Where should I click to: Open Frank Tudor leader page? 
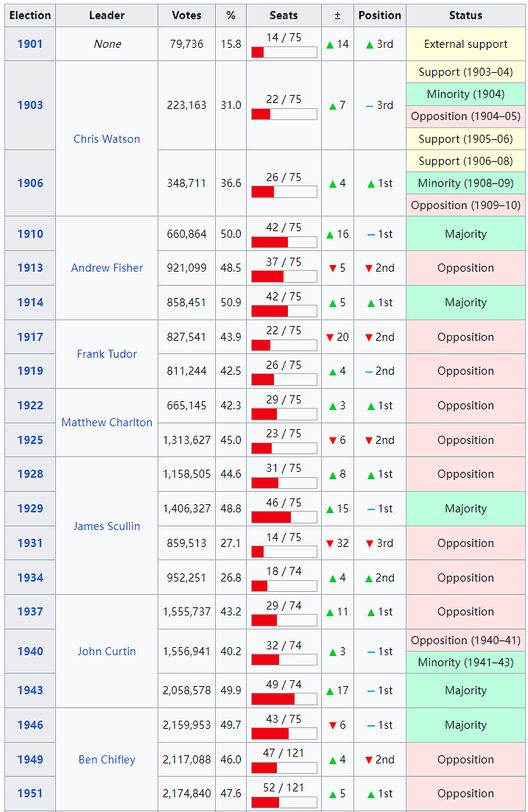click(x=107, y=354)
